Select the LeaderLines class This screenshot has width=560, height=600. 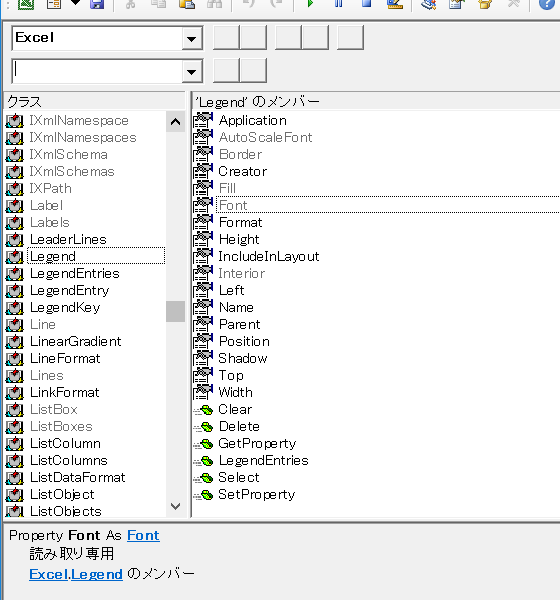coord(68,240)
